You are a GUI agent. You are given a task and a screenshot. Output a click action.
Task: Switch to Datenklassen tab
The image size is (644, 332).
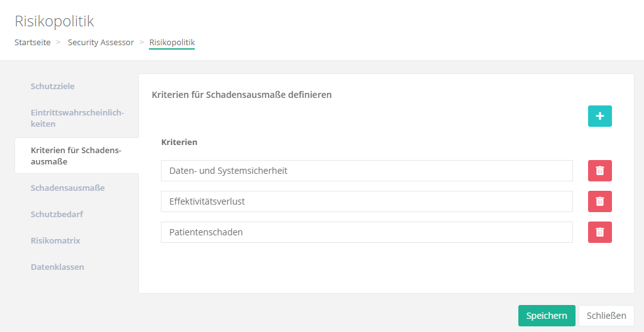click(57, 267)
